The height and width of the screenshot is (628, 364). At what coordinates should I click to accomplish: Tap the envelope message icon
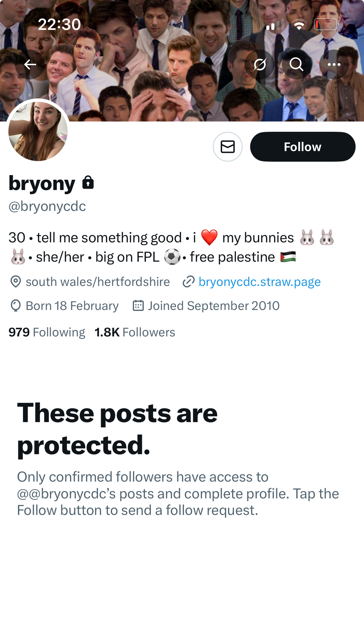[x=228, y=147]
